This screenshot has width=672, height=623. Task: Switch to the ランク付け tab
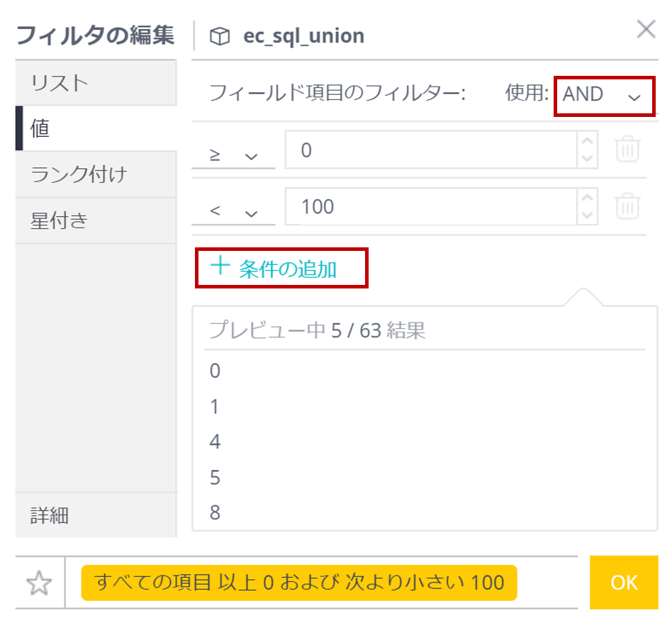click(96, 174)
